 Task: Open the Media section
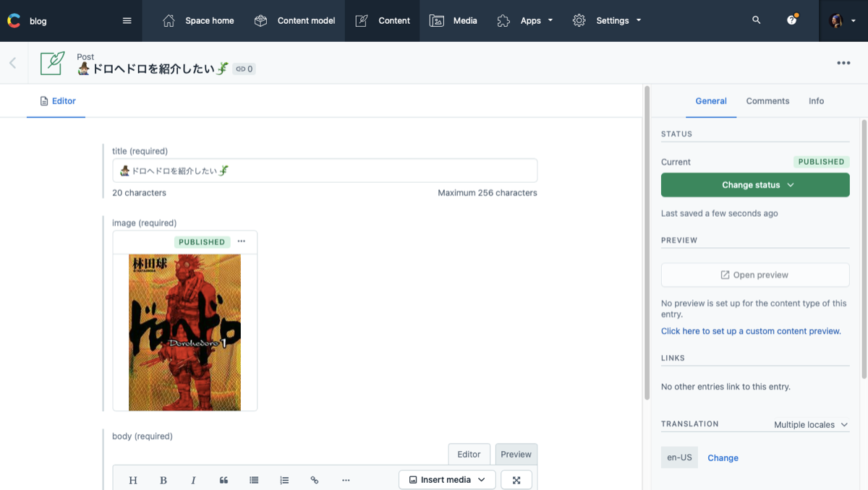point(454,21)
